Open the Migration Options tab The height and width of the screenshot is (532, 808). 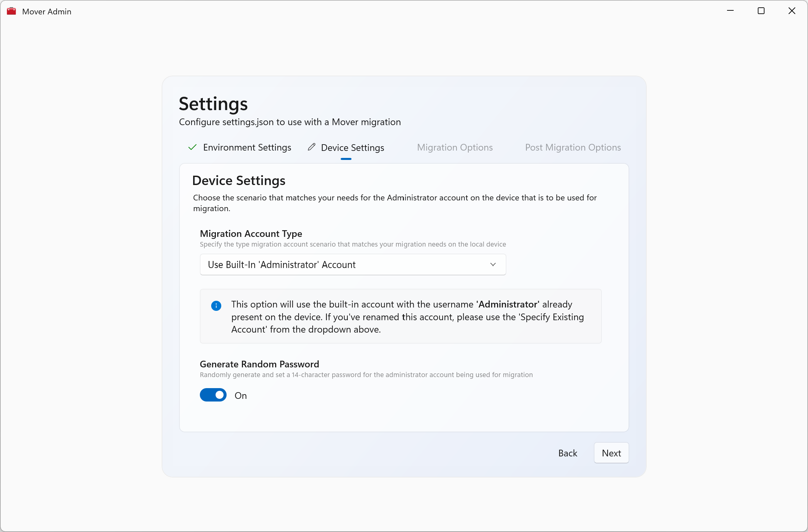(454, 147)
